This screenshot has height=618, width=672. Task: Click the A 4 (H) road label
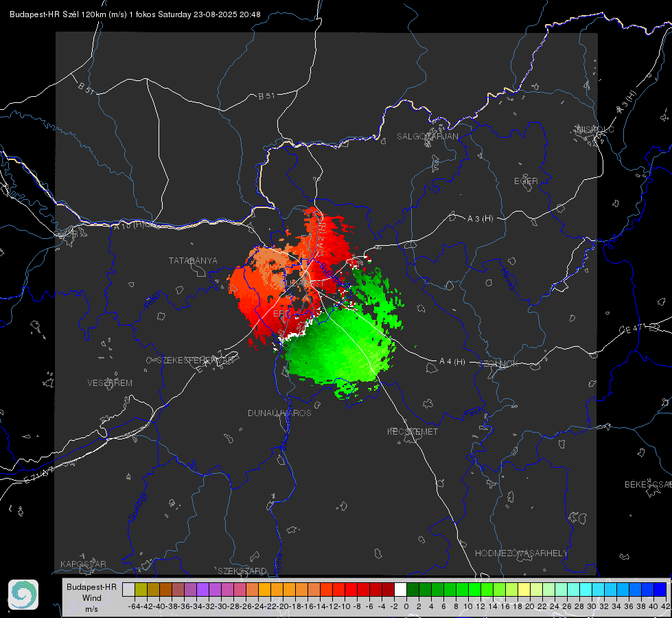click(x=452, y=362)
